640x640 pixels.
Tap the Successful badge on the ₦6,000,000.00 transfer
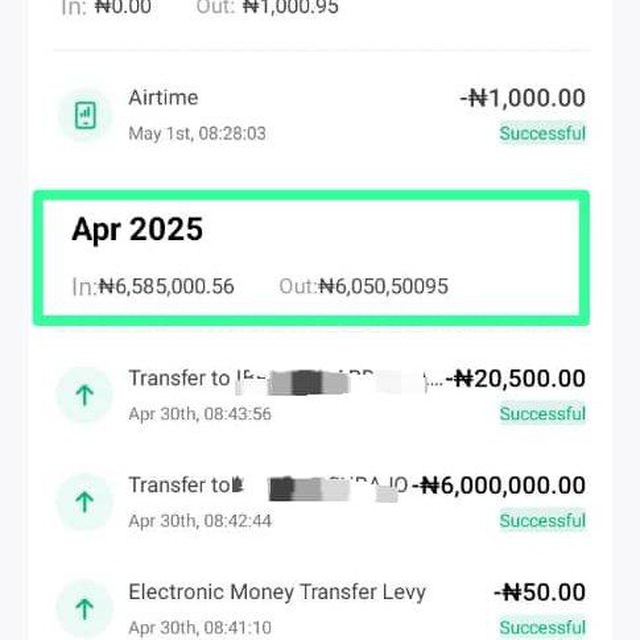click(542, 520)
